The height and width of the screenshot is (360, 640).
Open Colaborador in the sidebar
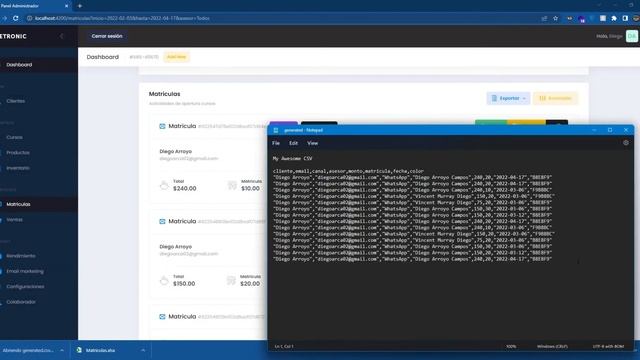pos(21,302)
